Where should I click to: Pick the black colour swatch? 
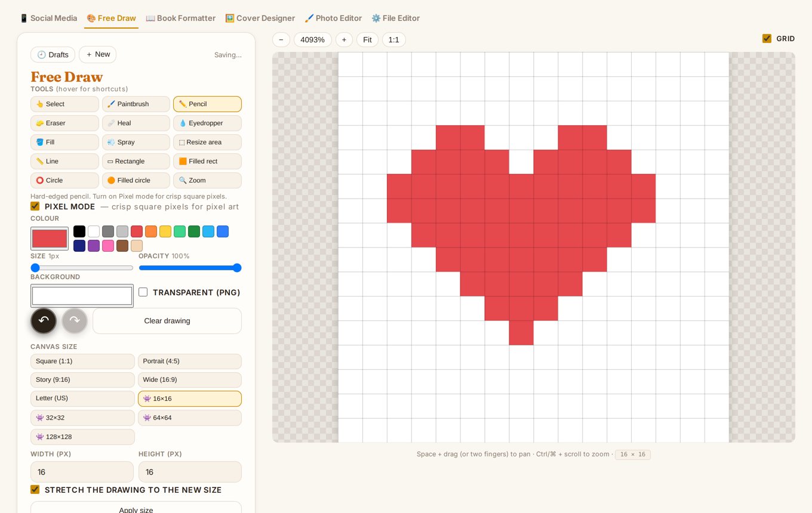click(79, 231)
